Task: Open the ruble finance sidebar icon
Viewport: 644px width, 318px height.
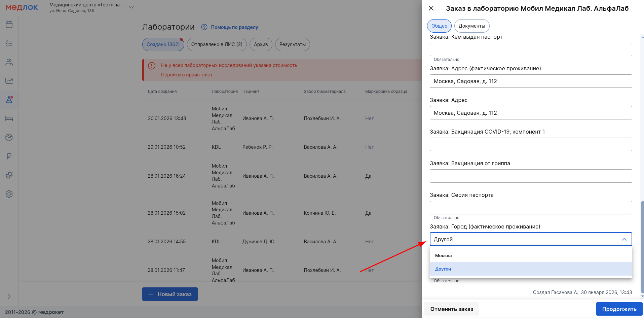Action: (9, 156)
